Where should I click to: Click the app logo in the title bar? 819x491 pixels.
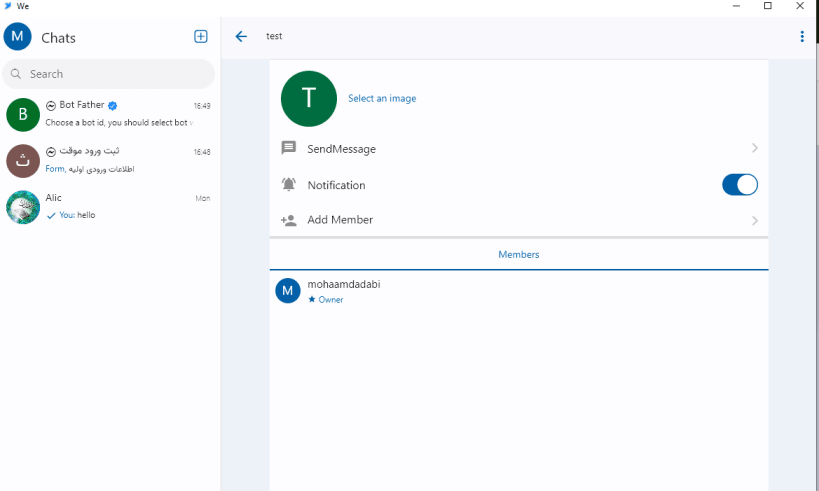point(7,6)
